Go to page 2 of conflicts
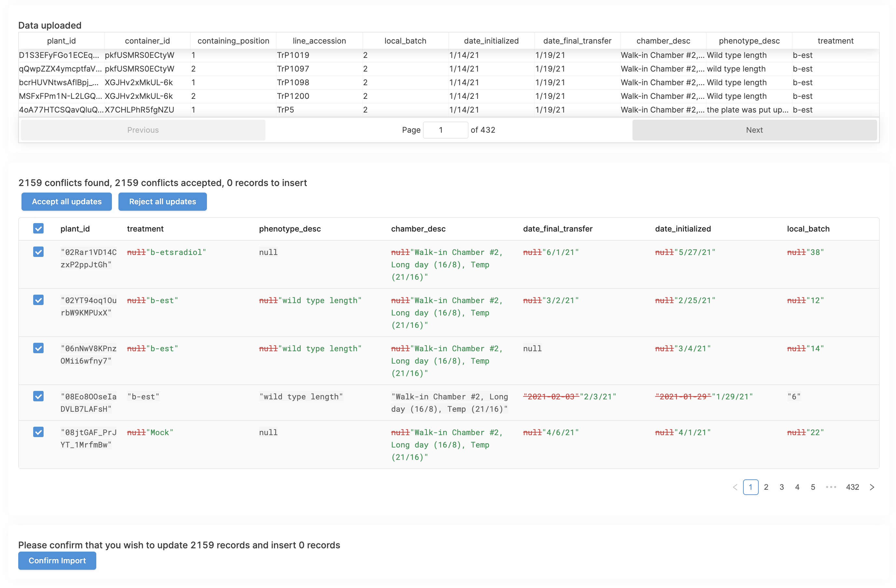Image resolution: width=896 pixels, height=588 pixels. [x=766, y=487]
